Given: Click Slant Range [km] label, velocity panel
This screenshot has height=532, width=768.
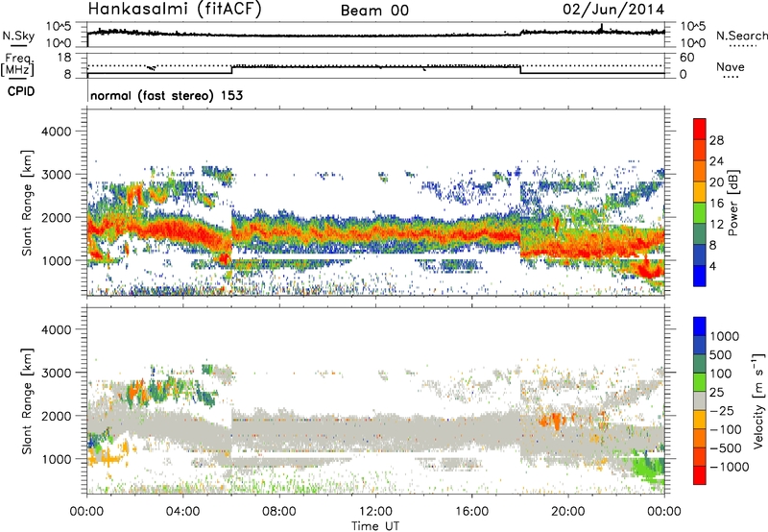Looking at the screenshot, I should [27, 401].
